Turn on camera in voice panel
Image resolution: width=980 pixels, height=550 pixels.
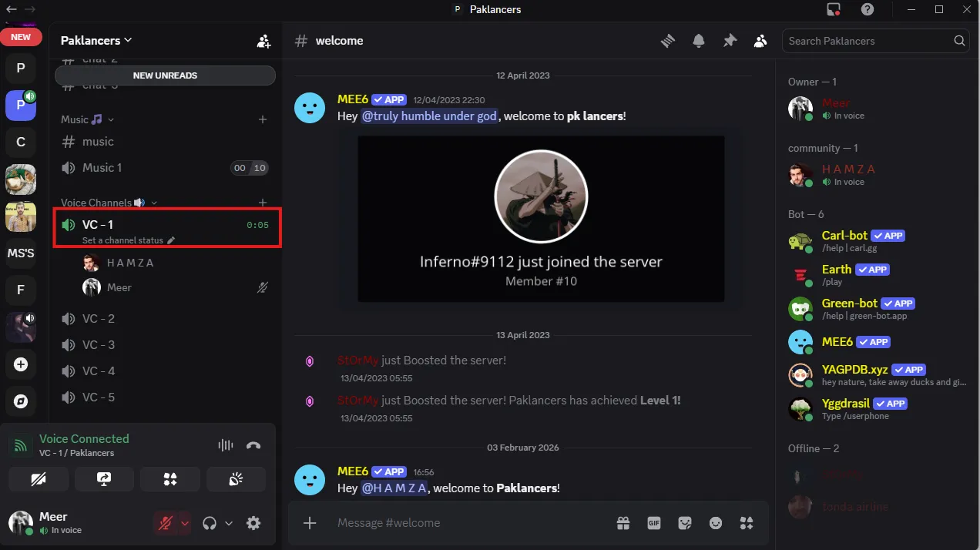(x=38, y=479)
